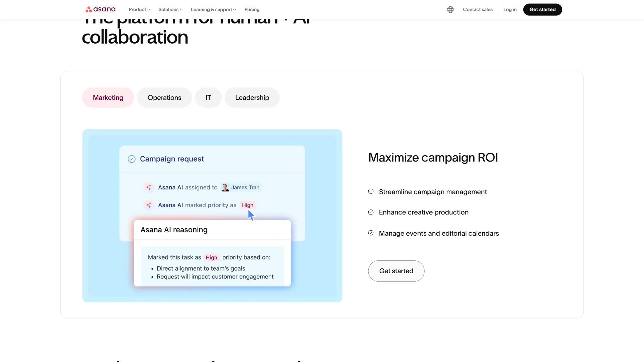Click Streamline campaign management text

pos(433,192)
